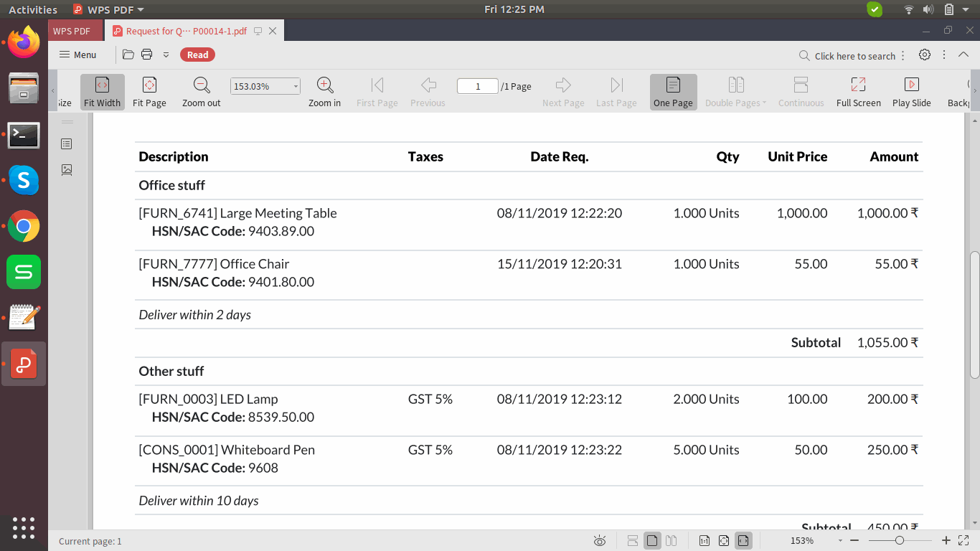Switch to the WPS PDF home tab

point(72,31)
